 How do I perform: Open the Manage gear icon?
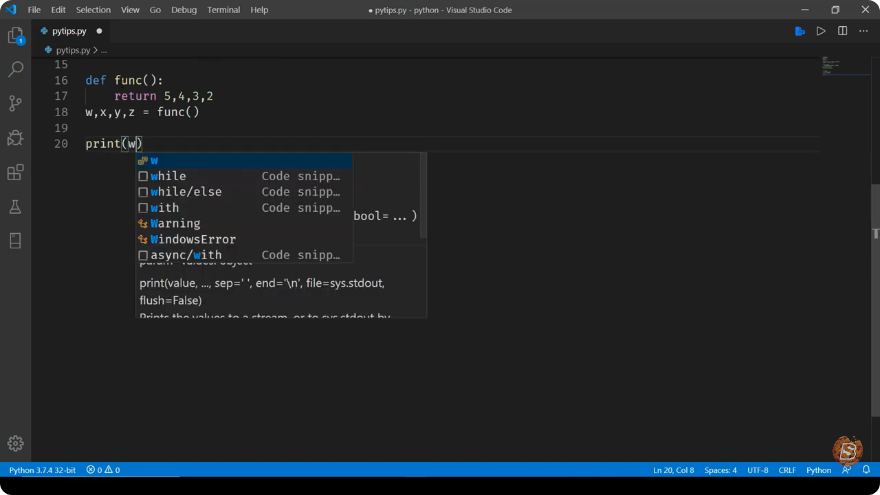[15, 443]
